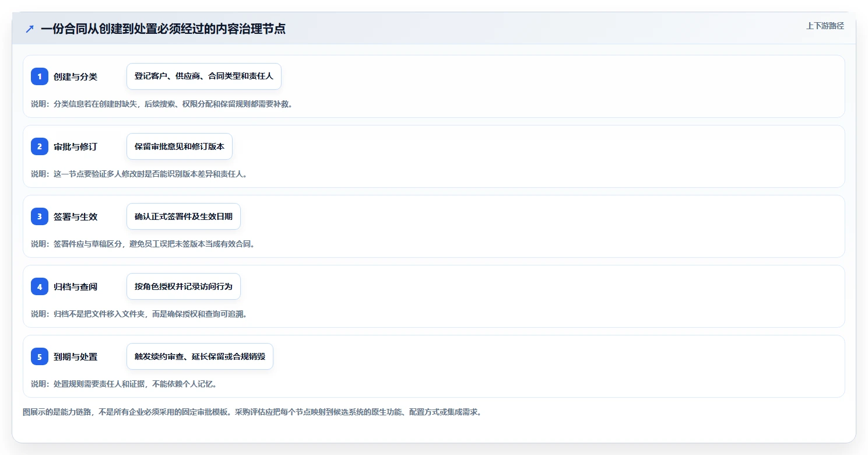The width and height of the screenshot is (868, 455).
Task: Click the 归档与查阅 step title
Action: click(x=76, y=286)
